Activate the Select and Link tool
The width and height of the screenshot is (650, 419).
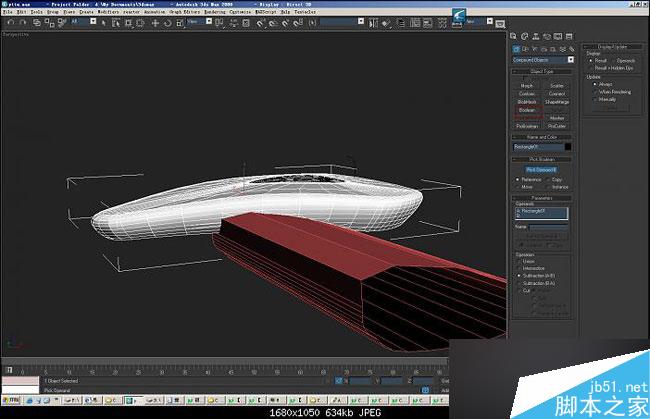[37, 23]
